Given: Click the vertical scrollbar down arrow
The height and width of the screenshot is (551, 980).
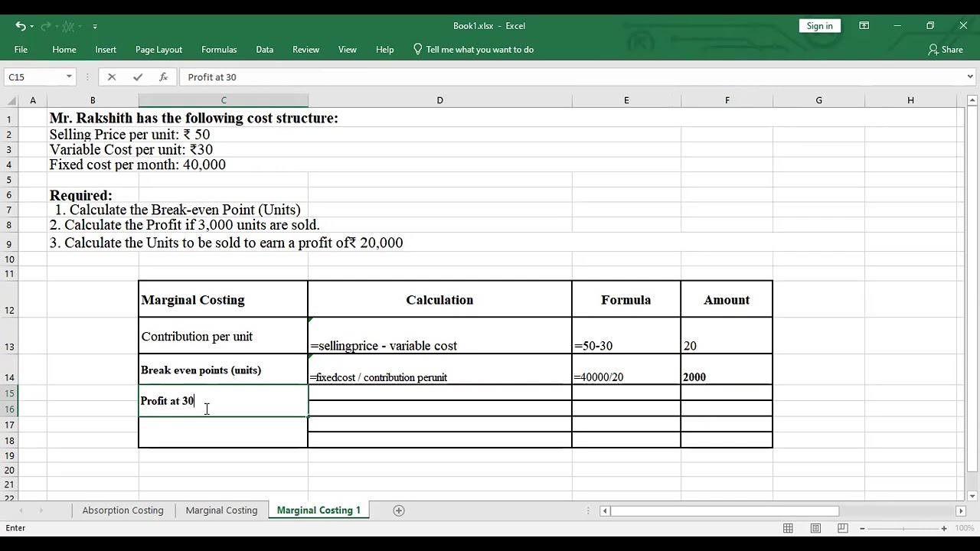Looking at the screenshot, I should 972,496.
